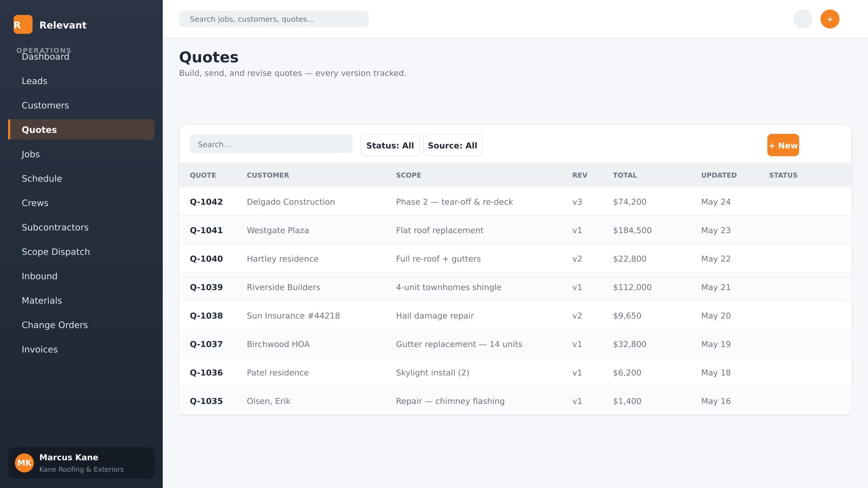
Task: Click scope 4-unit townhomes shingle
Action: [x=448, y=287]
